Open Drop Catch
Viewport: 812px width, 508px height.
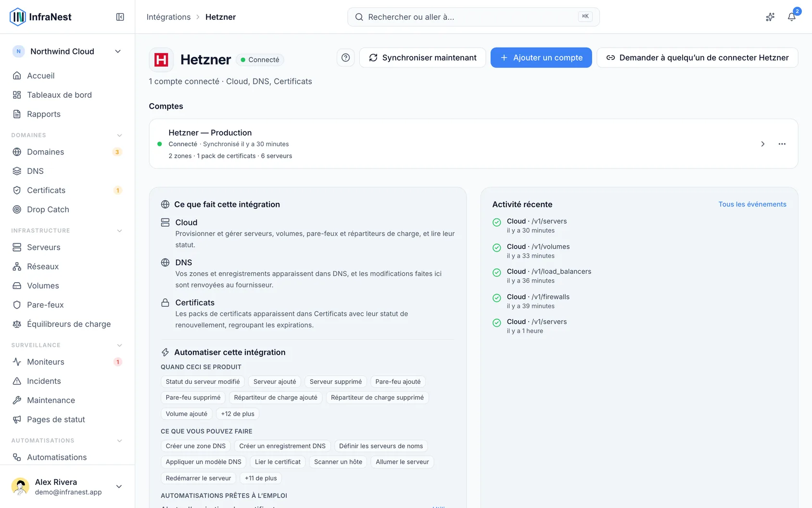[x=67, y=209]
